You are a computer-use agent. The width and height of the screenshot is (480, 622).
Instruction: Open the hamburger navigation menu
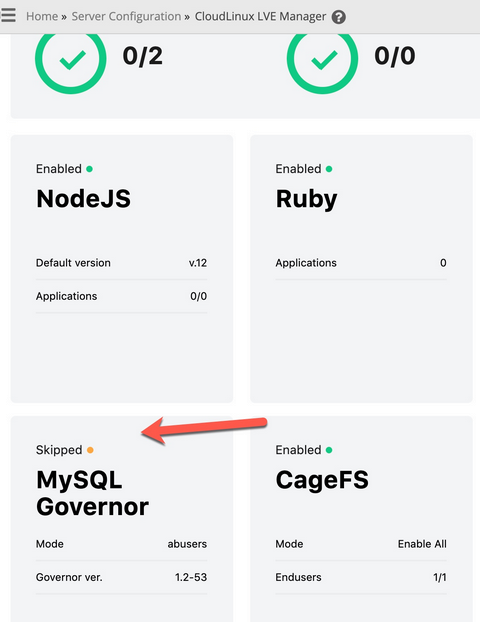coord(8,15)
